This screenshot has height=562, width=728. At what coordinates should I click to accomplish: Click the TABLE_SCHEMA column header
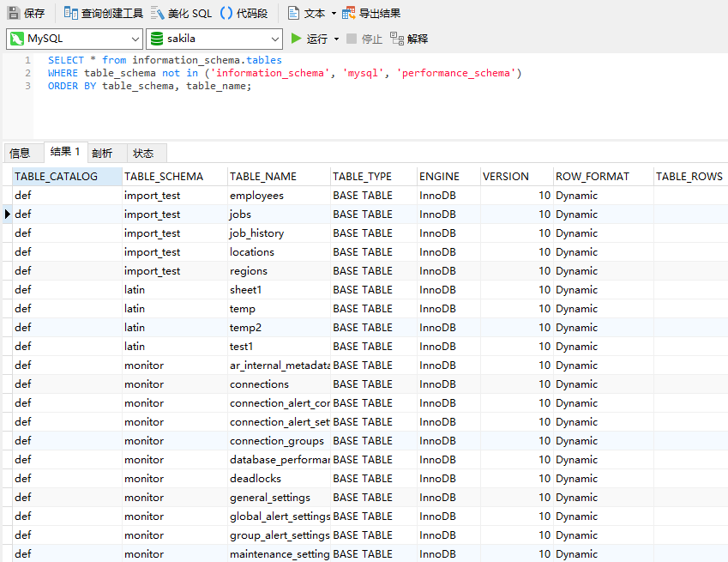click(175, 177)
